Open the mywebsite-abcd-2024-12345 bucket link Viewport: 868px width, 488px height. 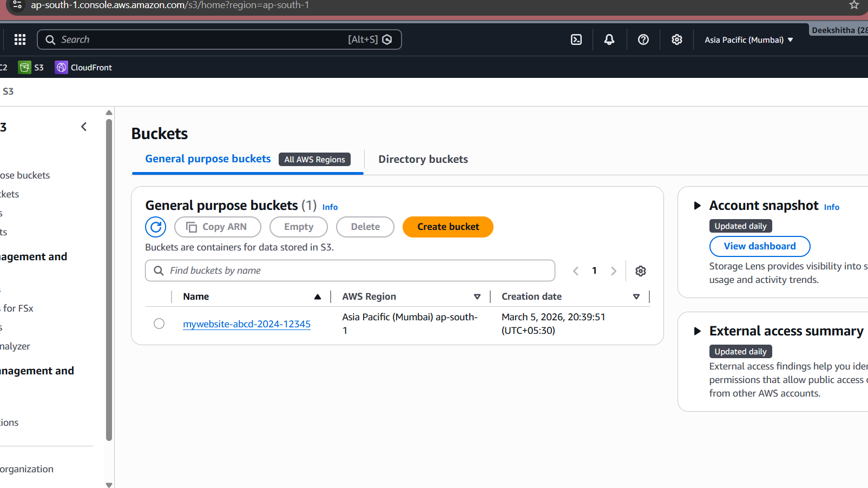point(247,324)
